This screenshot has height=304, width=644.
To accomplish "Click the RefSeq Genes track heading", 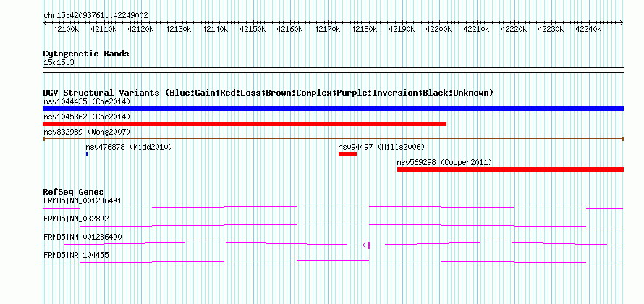I will (x=73, y=192).
